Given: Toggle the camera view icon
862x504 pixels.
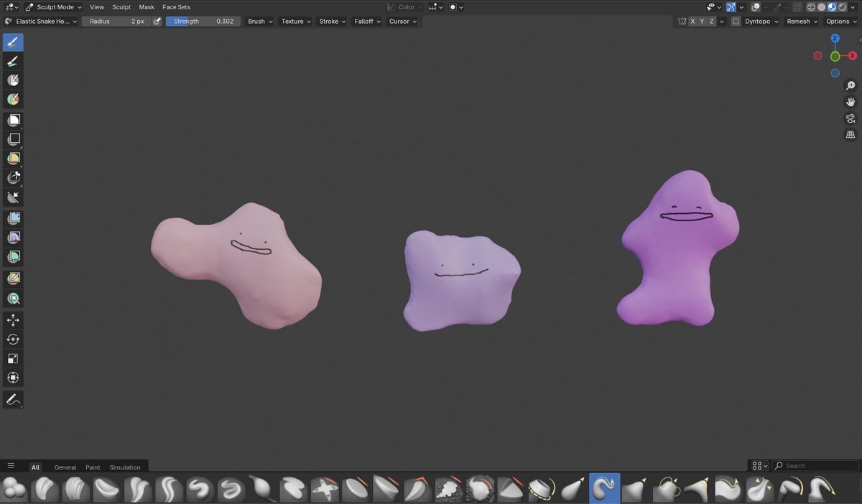Looking at the screenshot, I should (x=851, y=118).
